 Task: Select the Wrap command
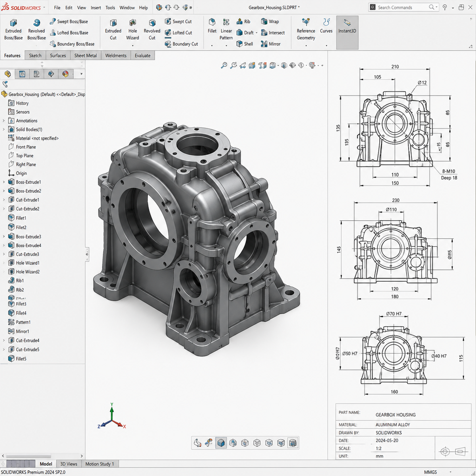click(x=270, y=21)
